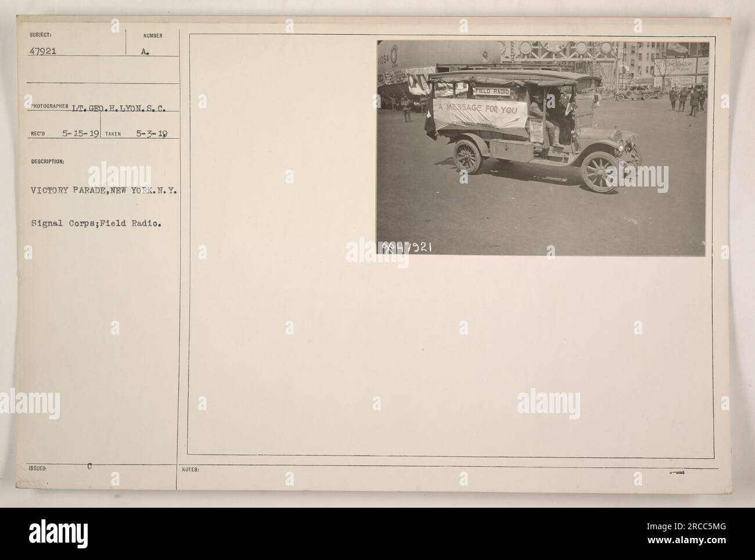Click the handwritten number 47921 on the photo
The image size is (755, 560).
tap(414, 247)
